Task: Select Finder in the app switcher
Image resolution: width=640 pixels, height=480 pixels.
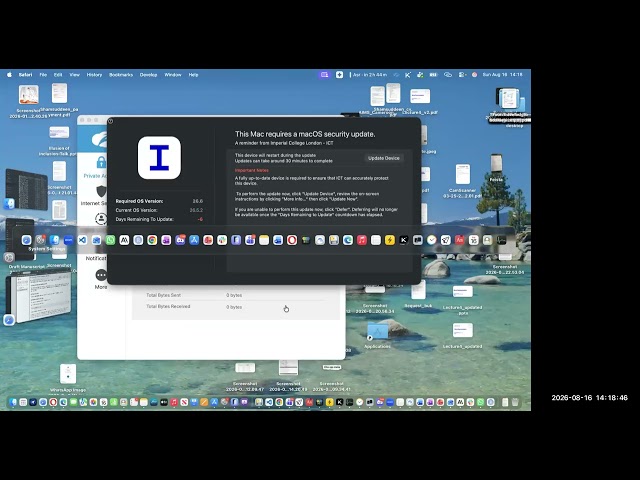Action: coord(54,240)
